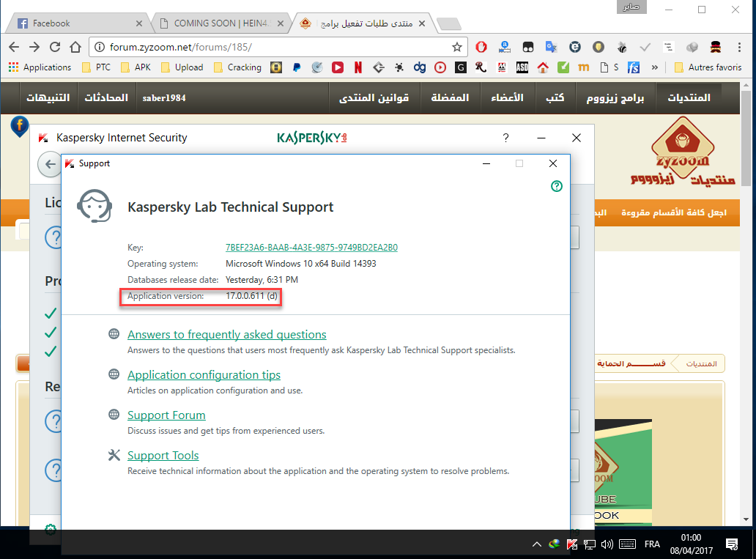The width and height of the screenshot is (756, 559).
Task: Open Windows Action Center notifications icon
Action: [732, 544]
